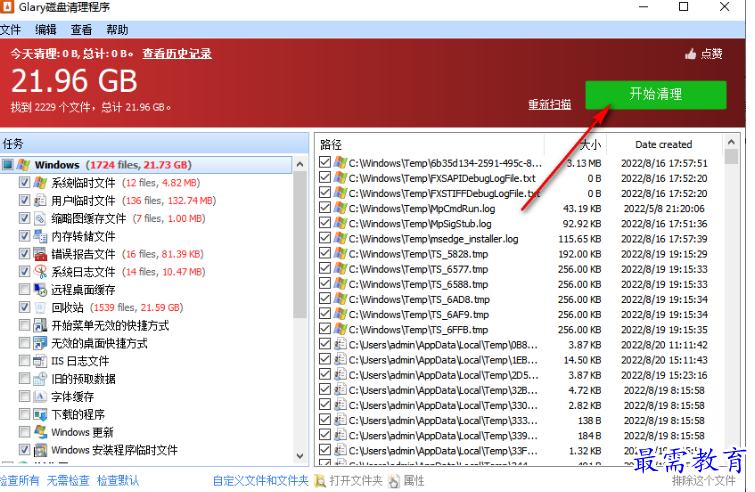
Task: Click file icon of Temp\0B8... row
Action: coord(340,344)
